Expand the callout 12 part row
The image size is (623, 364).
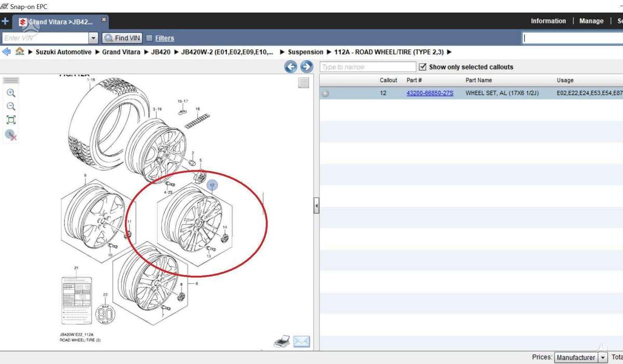325,94
